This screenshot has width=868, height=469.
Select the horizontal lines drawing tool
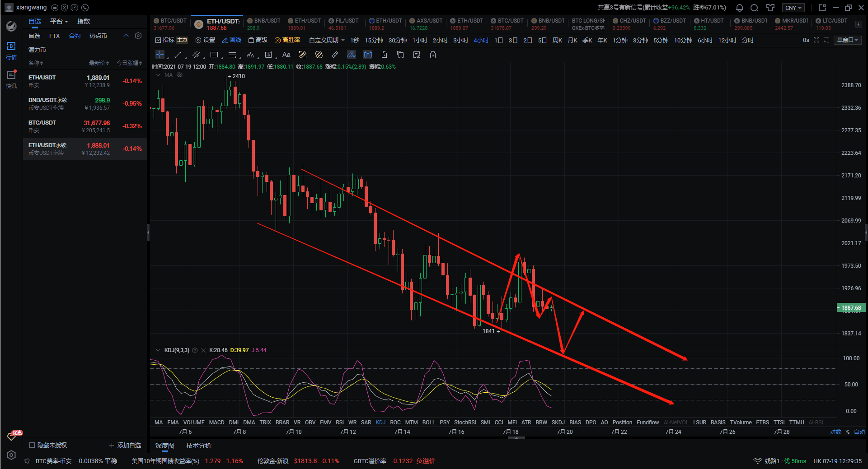232,55
